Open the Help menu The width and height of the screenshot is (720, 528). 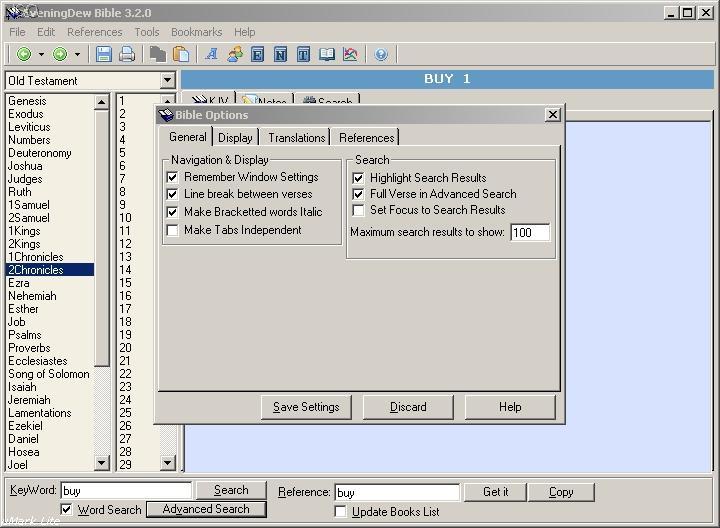[245, 32]
